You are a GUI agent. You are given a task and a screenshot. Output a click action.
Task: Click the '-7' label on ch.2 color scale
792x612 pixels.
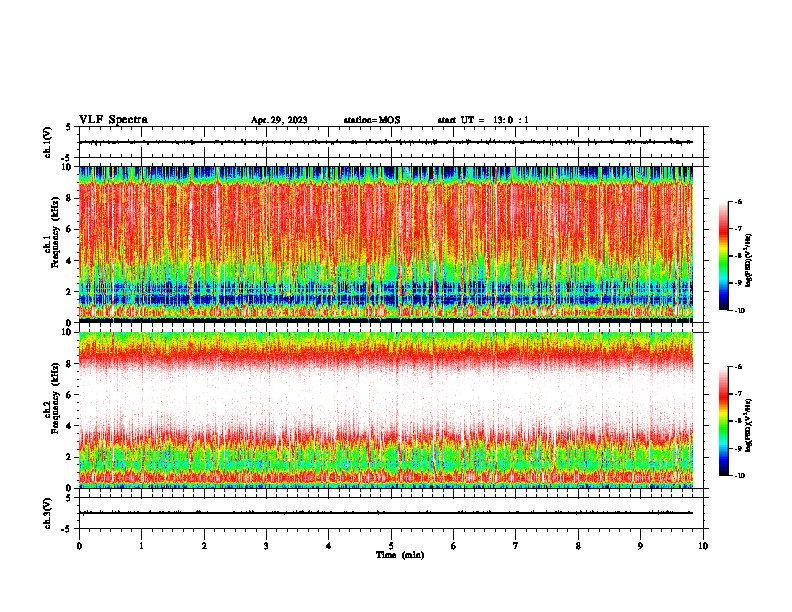pos(738,394)
